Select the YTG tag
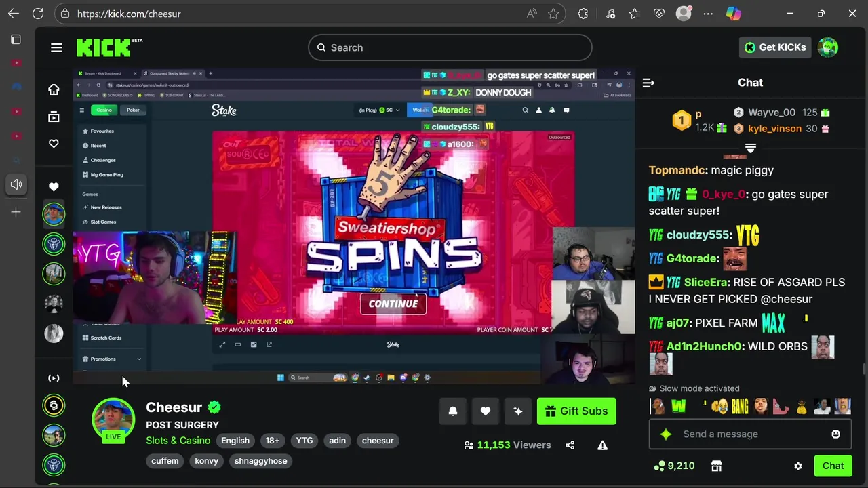Viewport: 868px width, 488px height. pyautogui.click(x=304, y=441)
